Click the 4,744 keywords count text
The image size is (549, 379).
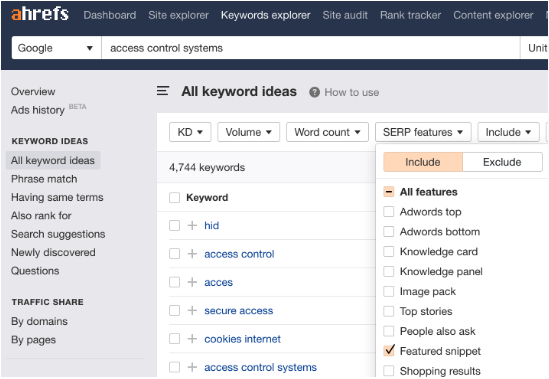(x=207, y=167)
